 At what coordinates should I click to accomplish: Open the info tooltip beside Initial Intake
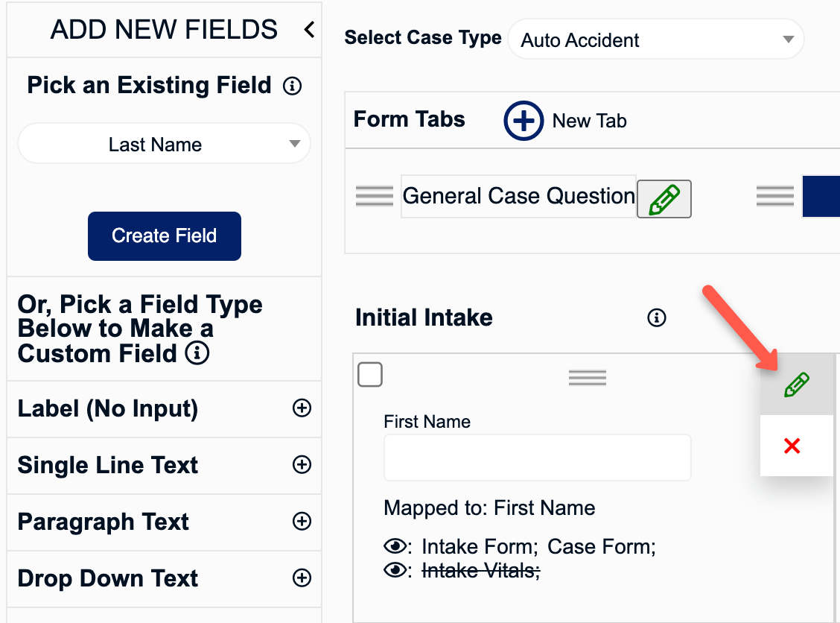pos(656,317)
